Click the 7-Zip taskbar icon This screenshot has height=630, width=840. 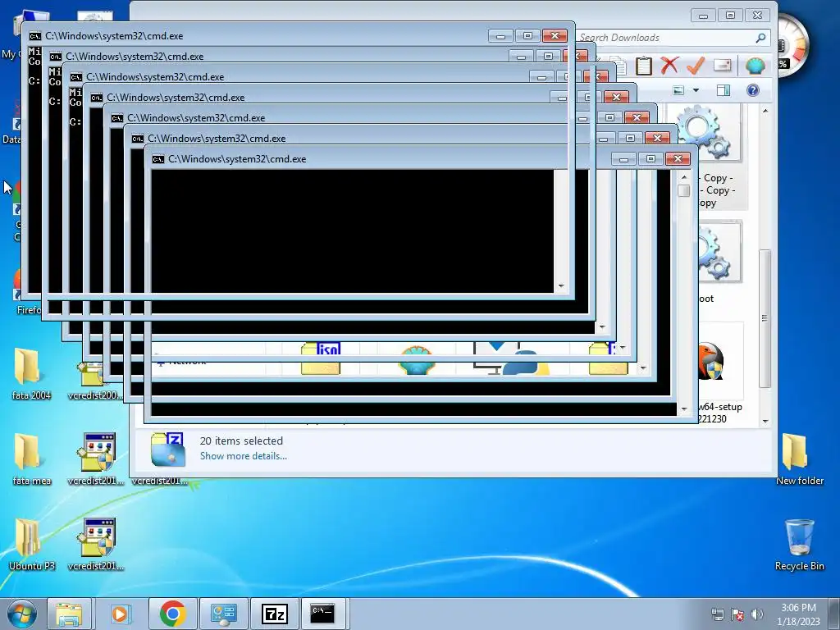click(x=274, y=614)
